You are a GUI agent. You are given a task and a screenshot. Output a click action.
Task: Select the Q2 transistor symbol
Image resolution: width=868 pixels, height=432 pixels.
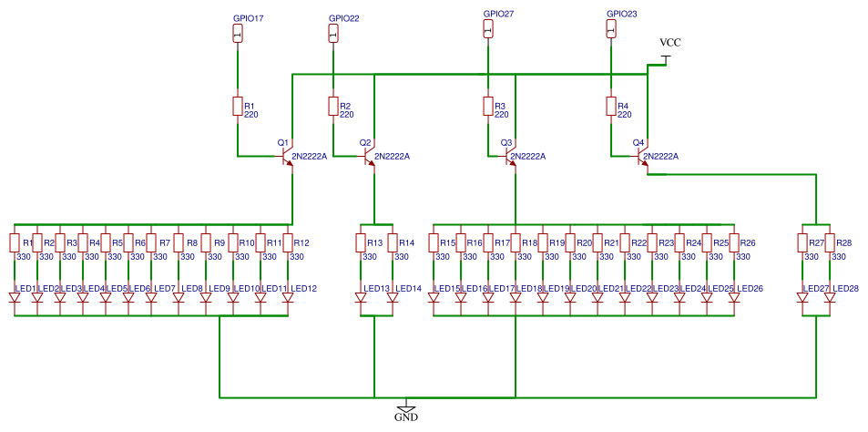371,157
